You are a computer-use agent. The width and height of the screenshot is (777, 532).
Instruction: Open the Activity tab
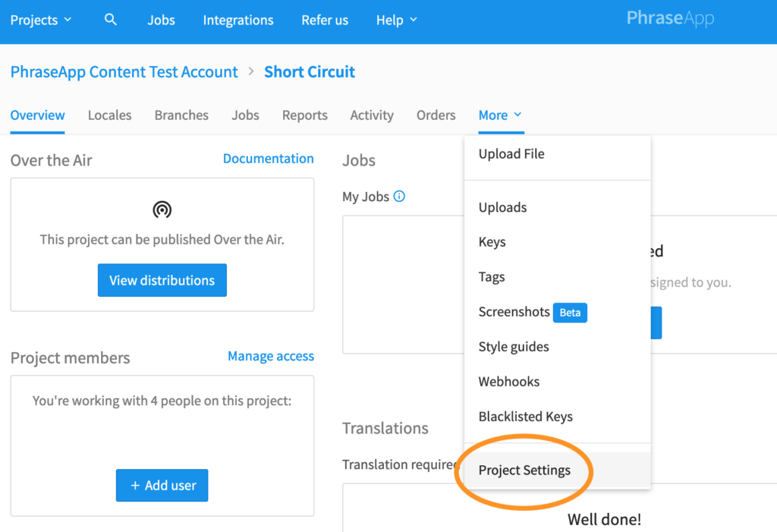(372, 115)
